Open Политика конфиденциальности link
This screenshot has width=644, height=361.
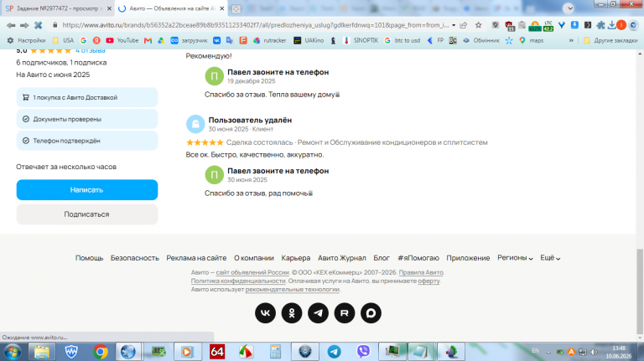(x=238, y=281)
